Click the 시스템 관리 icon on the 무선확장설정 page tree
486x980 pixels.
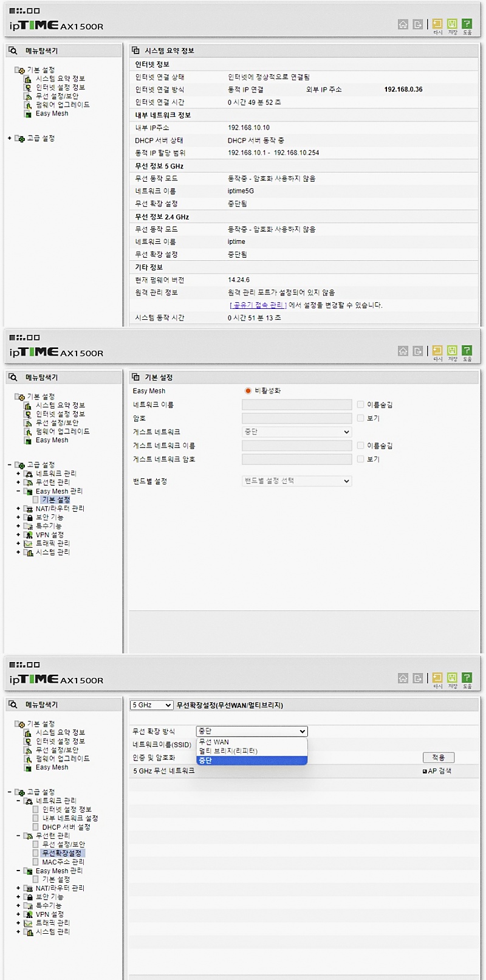pos(28,932)
